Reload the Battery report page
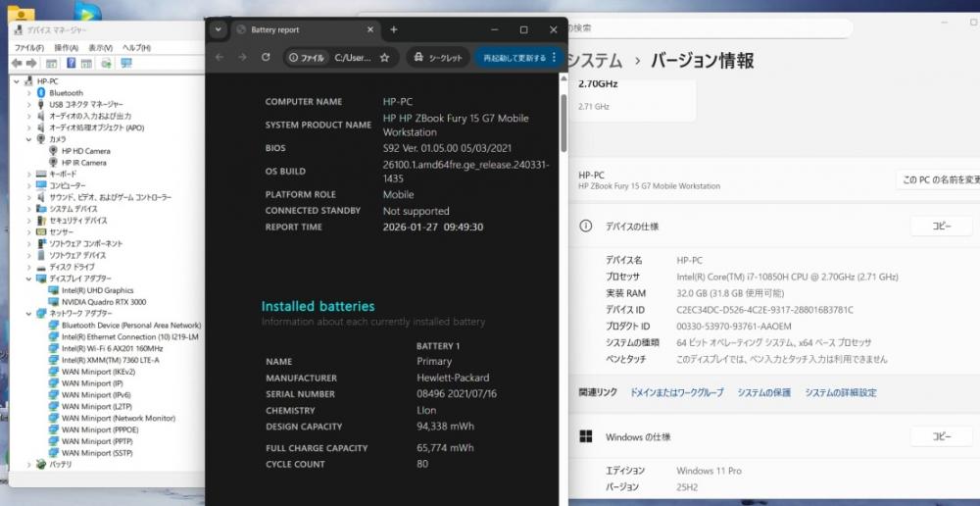The width and height of the screenshot is (980, 506). [266, 57]
